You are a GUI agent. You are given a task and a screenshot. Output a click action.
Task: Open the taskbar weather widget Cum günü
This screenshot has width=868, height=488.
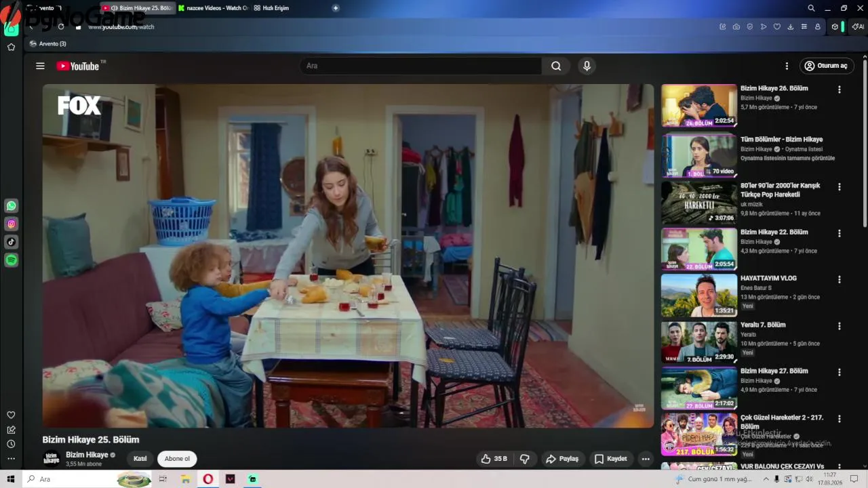click(713, 479)
